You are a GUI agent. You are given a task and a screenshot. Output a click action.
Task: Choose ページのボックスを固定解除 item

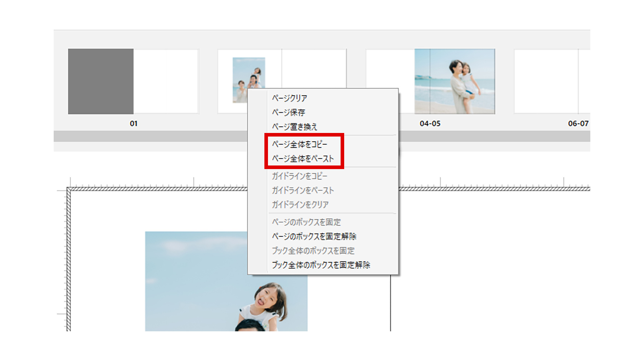point(314,236)
